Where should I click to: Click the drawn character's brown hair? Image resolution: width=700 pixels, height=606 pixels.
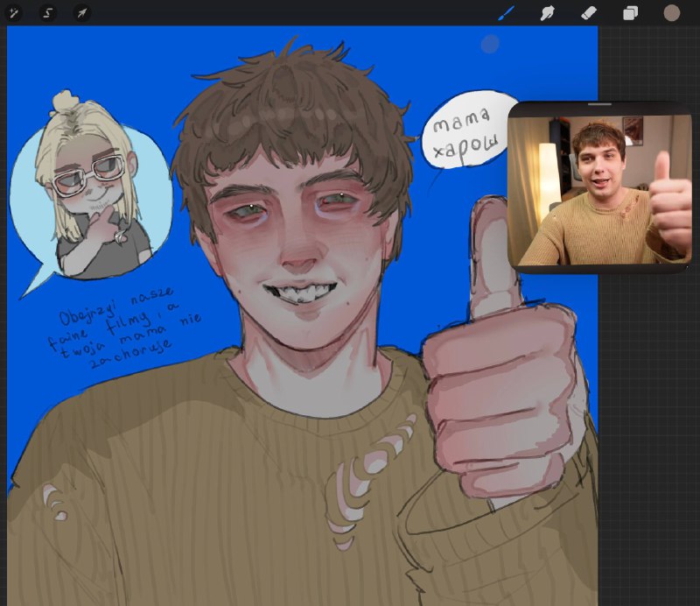290,121
